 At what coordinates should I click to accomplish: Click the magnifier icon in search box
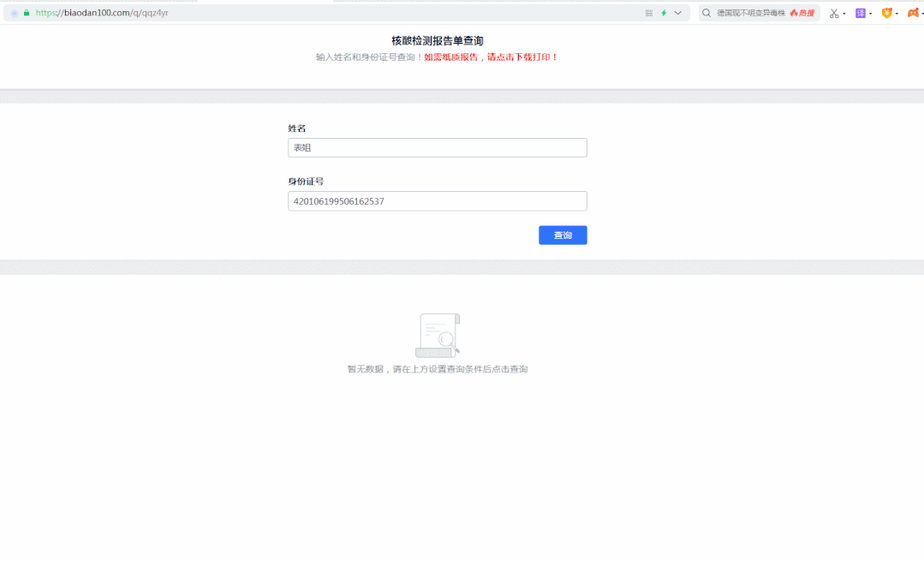pyautogui.click(x=706, y=13)
